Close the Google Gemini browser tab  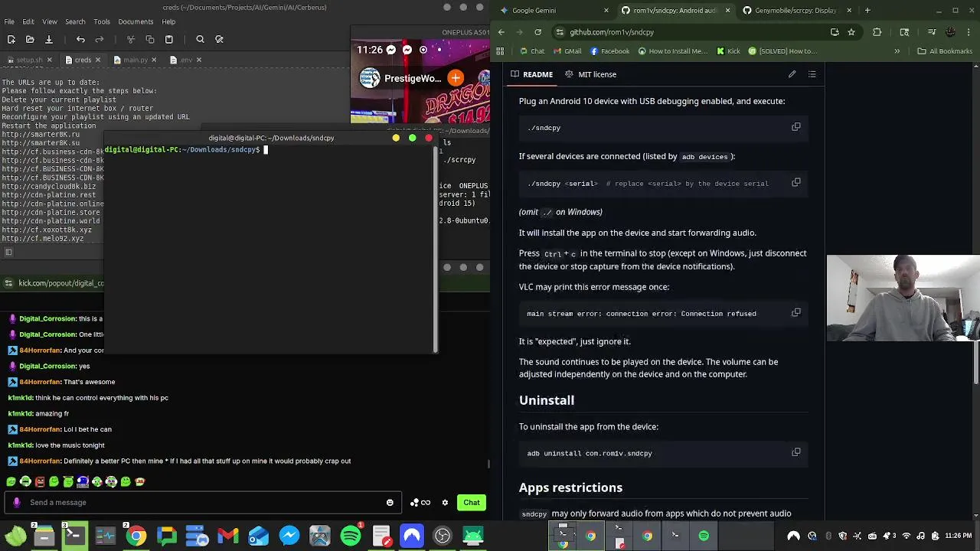pyautogui.click(x=606, y=11)
